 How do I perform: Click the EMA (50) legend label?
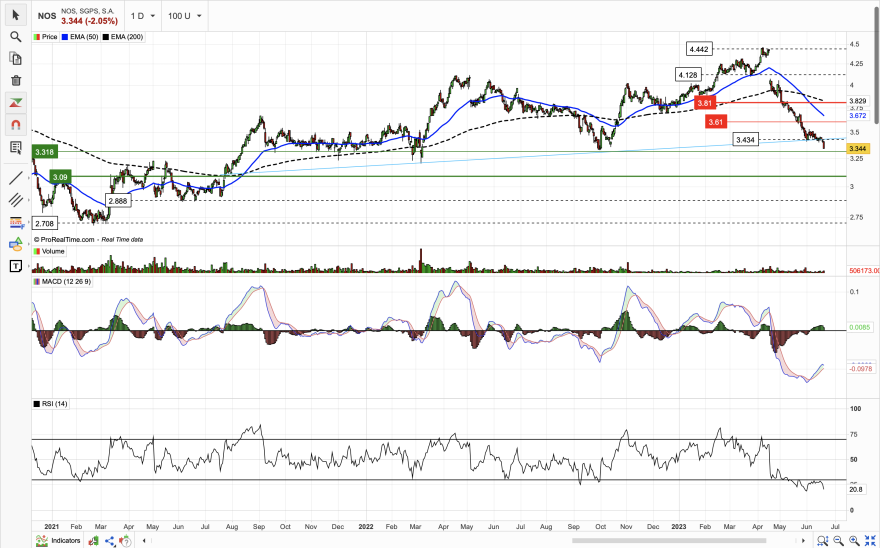[x=82, y=37]
